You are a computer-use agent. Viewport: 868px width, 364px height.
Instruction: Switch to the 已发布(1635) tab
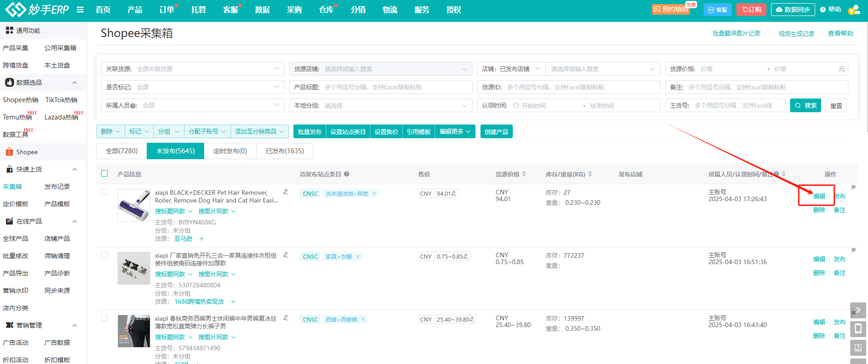coord(284,151)
